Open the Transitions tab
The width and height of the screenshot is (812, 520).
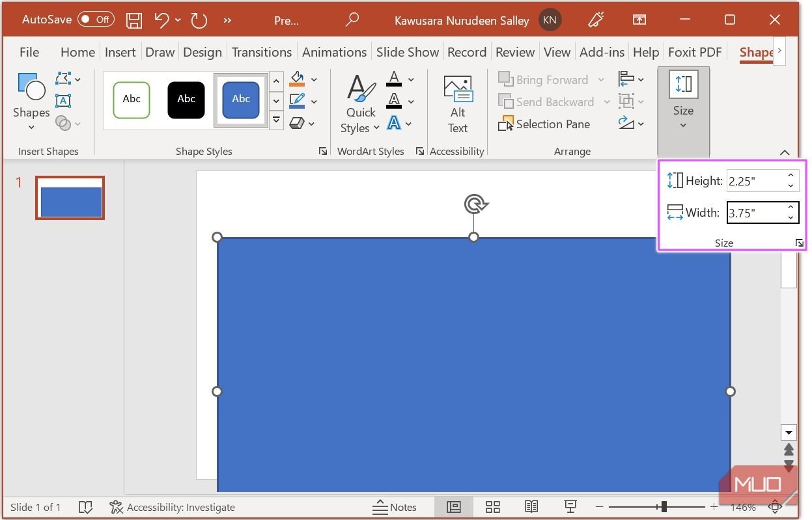(262, 52)
